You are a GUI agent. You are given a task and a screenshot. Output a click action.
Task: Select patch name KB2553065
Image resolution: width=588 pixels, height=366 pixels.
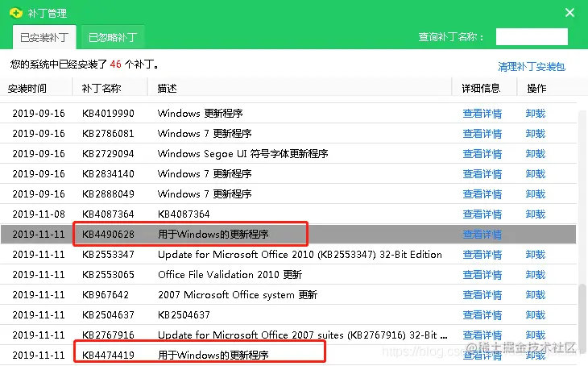click(108, 275)
